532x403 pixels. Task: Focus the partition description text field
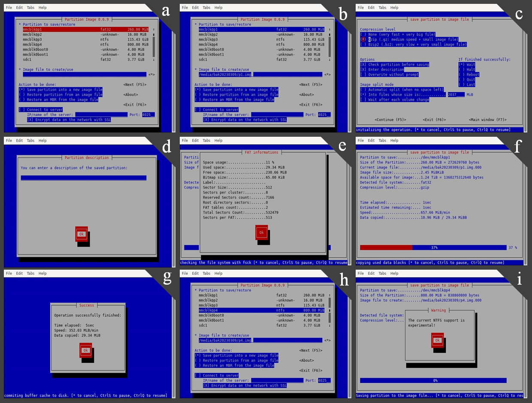84,178
